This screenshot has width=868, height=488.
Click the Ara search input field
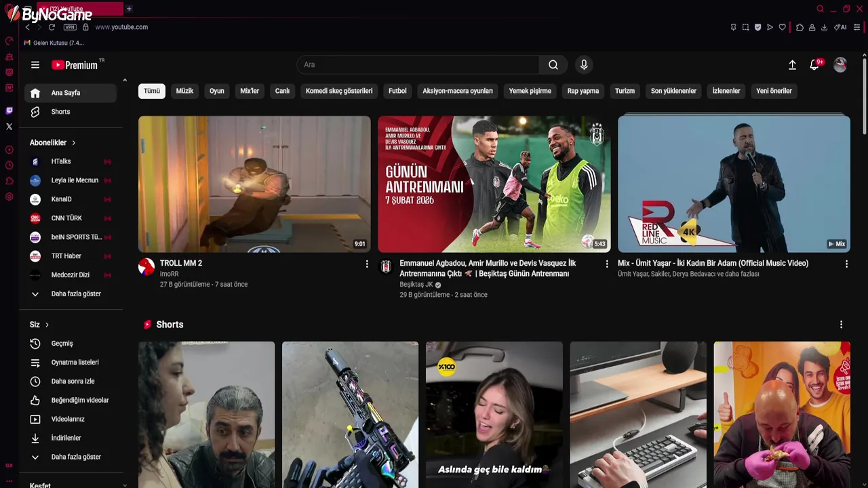tap(418, 65)
